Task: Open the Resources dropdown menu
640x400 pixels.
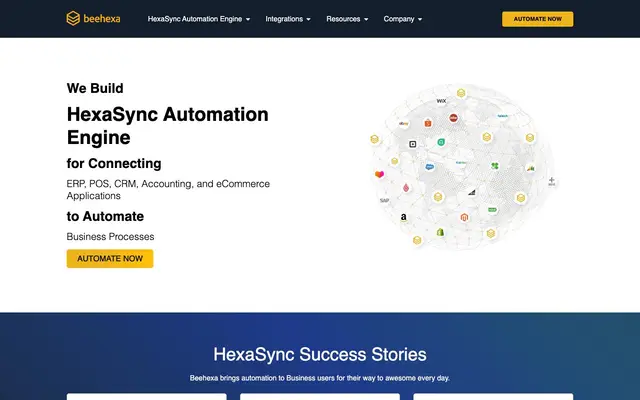Action: (x=347, y=19)
